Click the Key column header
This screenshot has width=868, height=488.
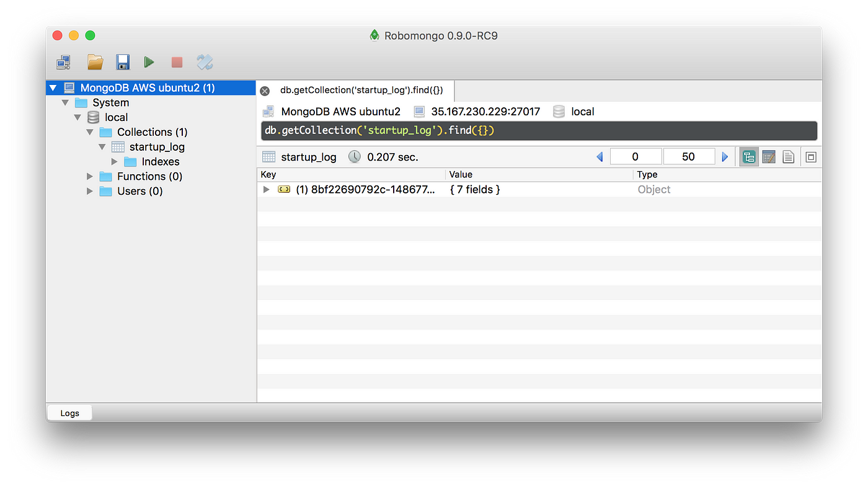(351, 175)
